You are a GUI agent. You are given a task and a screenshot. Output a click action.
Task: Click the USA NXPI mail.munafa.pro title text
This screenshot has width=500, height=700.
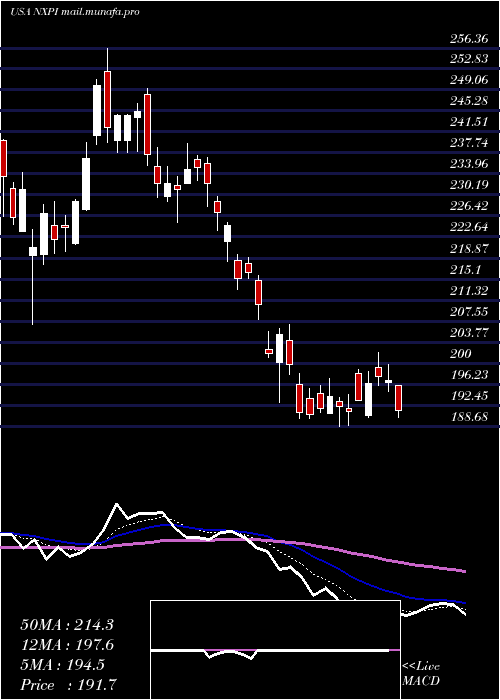[75, 12]
